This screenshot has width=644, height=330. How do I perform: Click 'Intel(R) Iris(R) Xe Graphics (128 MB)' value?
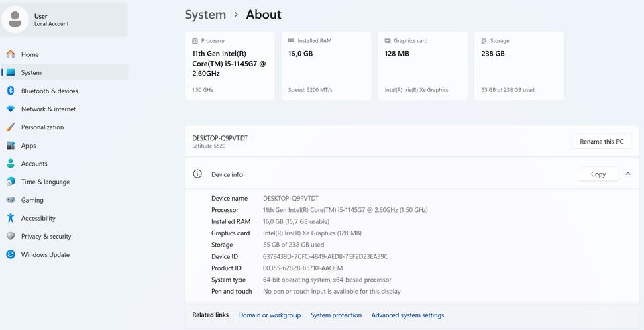312,233
